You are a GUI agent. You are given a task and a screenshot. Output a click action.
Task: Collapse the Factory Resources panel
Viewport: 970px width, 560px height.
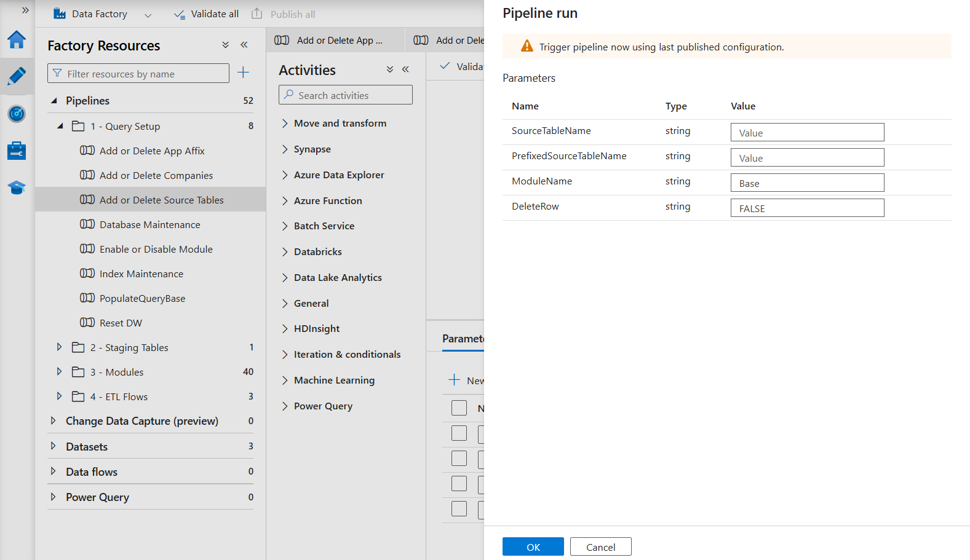244,45
